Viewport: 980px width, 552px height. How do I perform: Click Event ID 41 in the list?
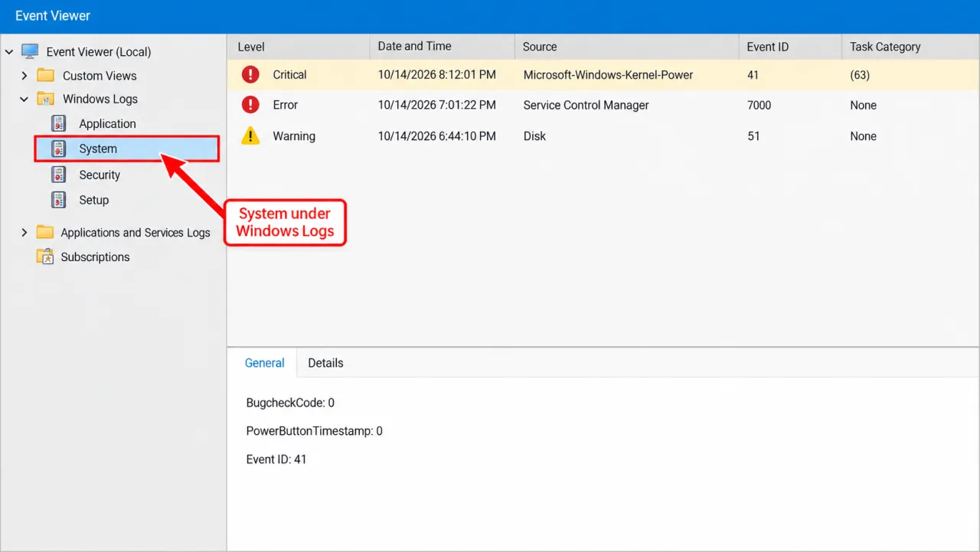click(754, 75)
